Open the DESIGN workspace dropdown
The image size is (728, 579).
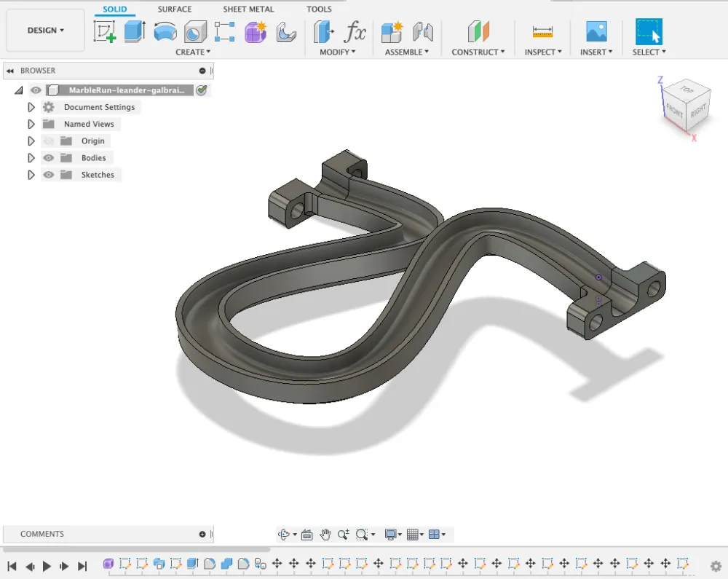(45, 31)
